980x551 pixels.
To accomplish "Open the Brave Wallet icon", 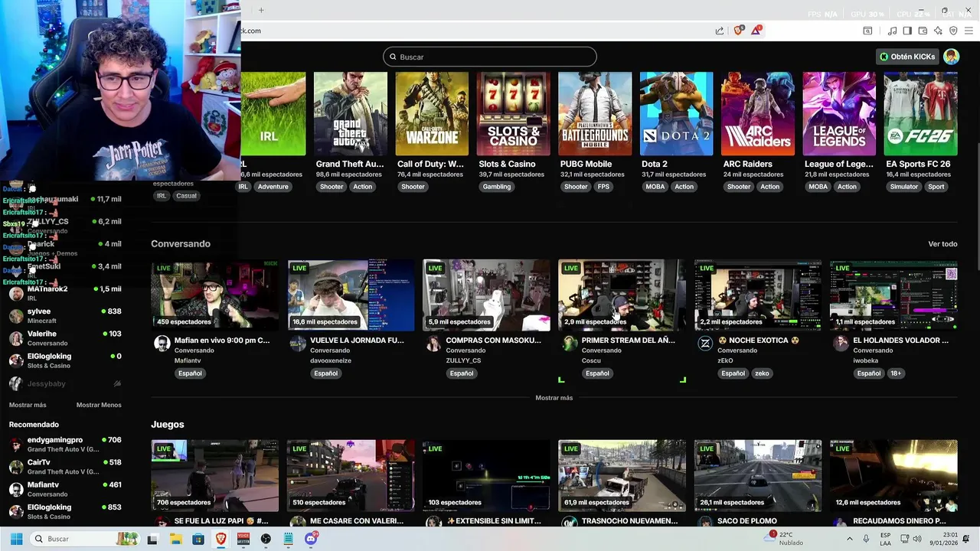I will pos(923,31).
